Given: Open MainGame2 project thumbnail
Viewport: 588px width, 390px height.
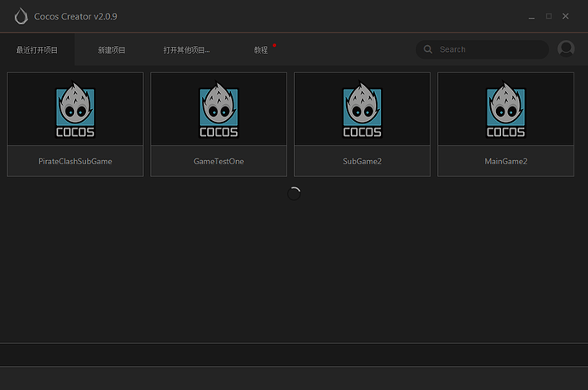Looking at the screenshot, I should 505,109.
